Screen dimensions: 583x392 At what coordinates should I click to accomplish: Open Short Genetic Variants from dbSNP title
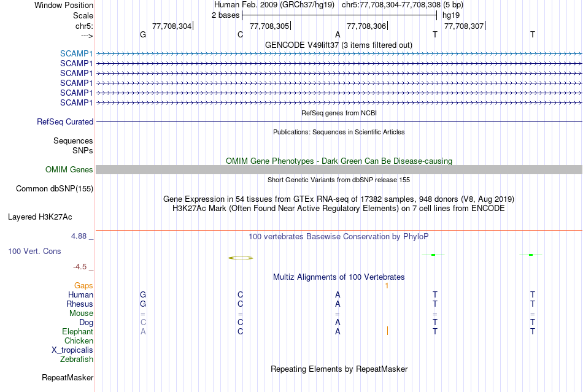coord(339,180)
